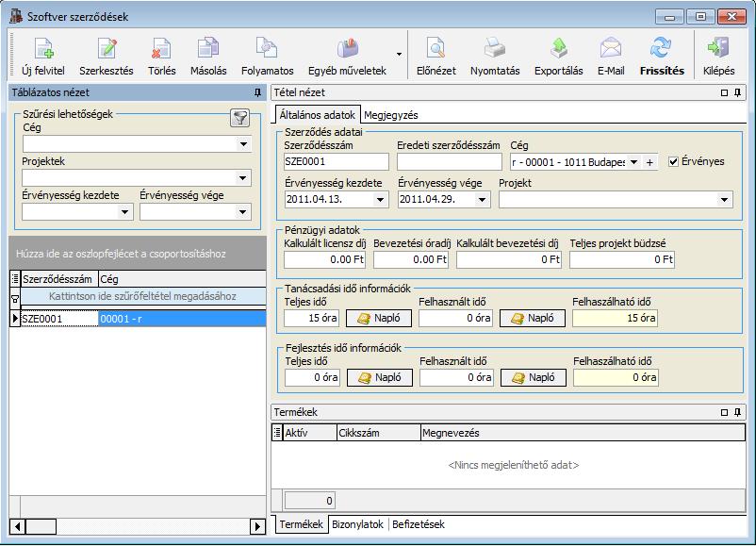Viewport: 756px width, 546px height.
Task: Switch to Általános adatok tab
Action: pyautogui.click(x=318, y=115)
